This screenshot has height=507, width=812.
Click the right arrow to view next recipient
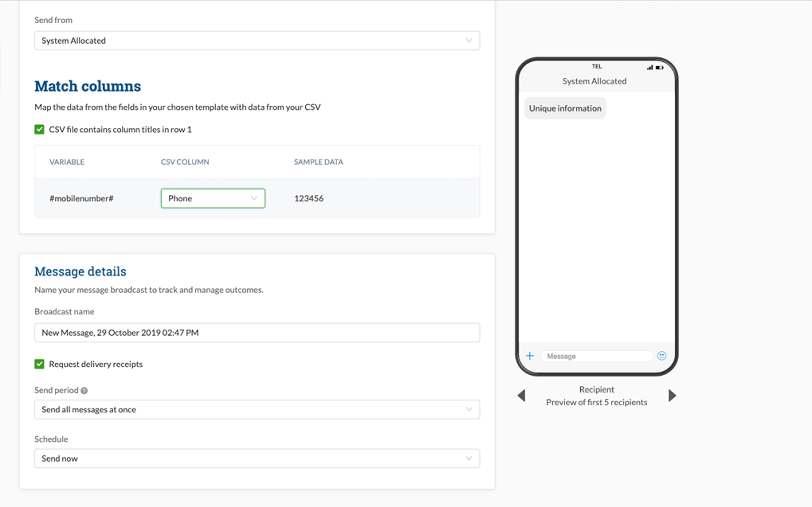pyautogui.click(x=672, y=396)
